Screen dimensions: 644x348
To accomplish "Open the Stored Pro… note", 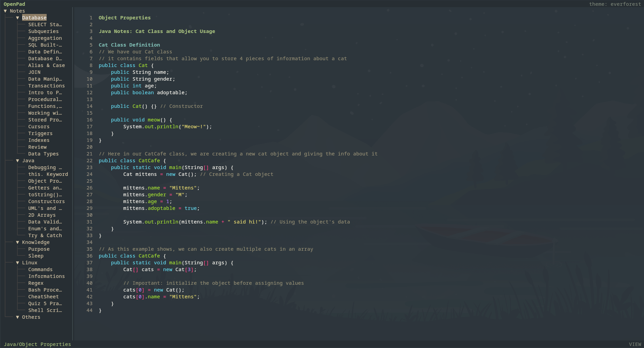I will pos(45,120).
